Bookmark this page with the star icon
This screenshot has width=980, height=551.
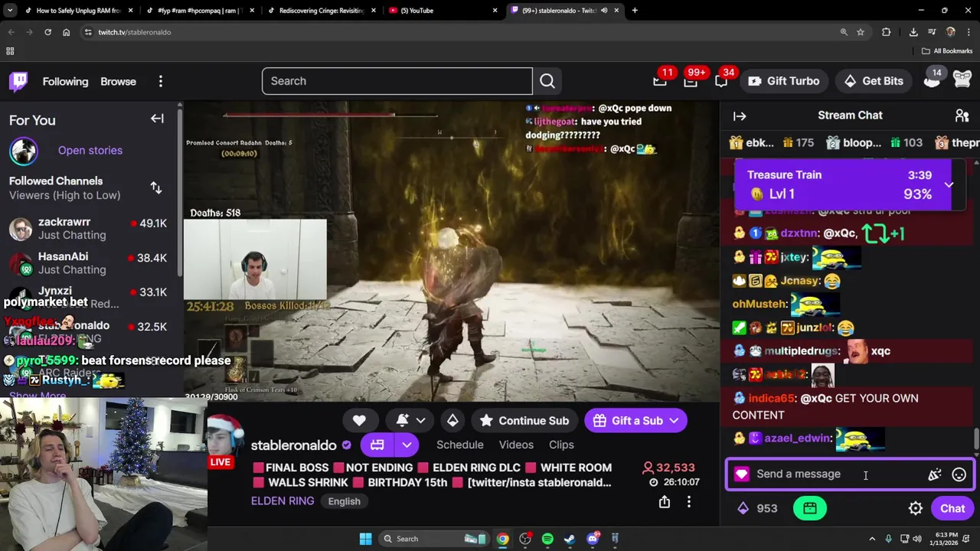(x=861, y=32)
